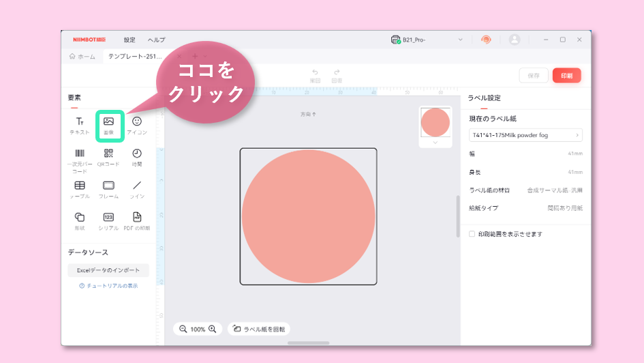Expand the B21_Pro printer dropdown

(461, 40)
